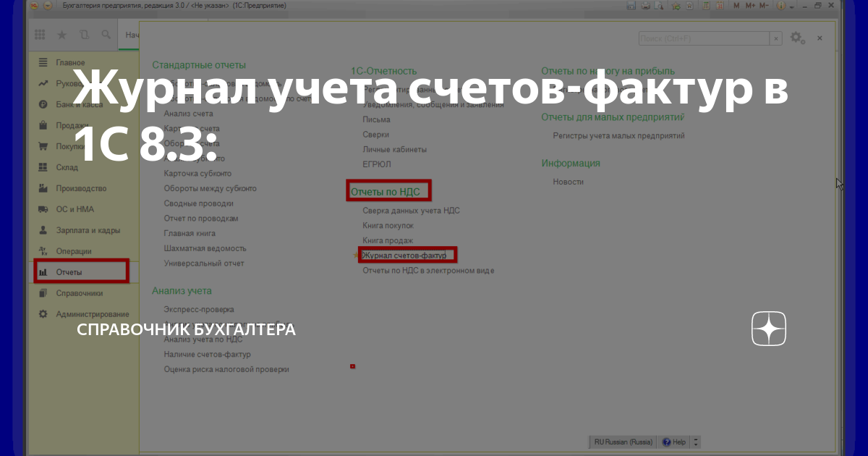
Task: Click Add to favorites star-arrow icon
Action: tap(676, 5)
